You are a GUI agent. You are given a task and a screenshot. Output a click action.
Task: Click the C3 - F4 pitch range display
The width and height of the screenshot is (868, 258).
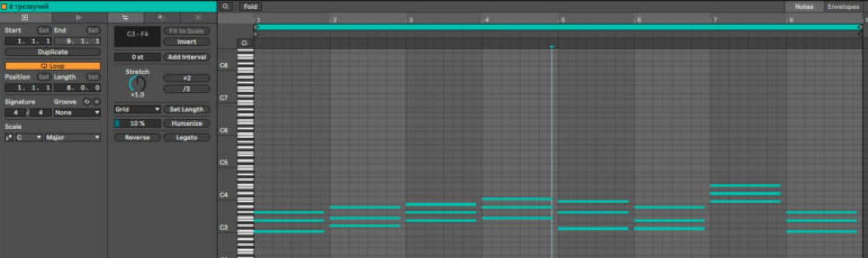point(138,36)
